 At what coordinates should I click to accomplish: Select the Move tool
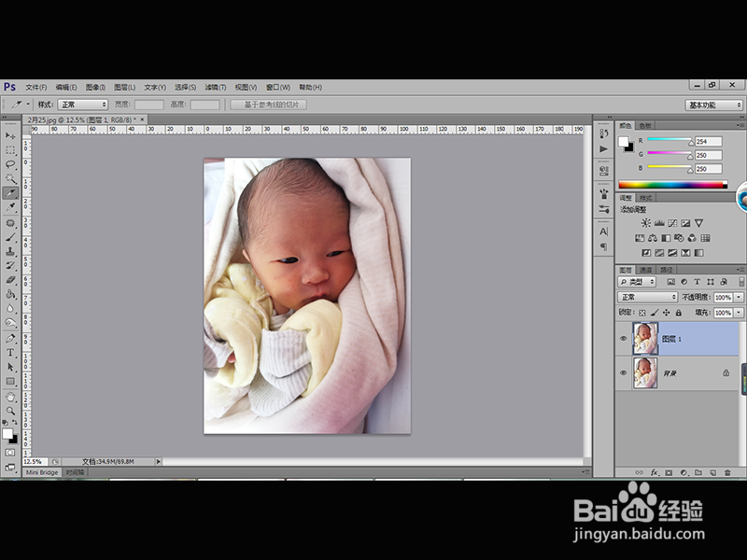point(10,135)
